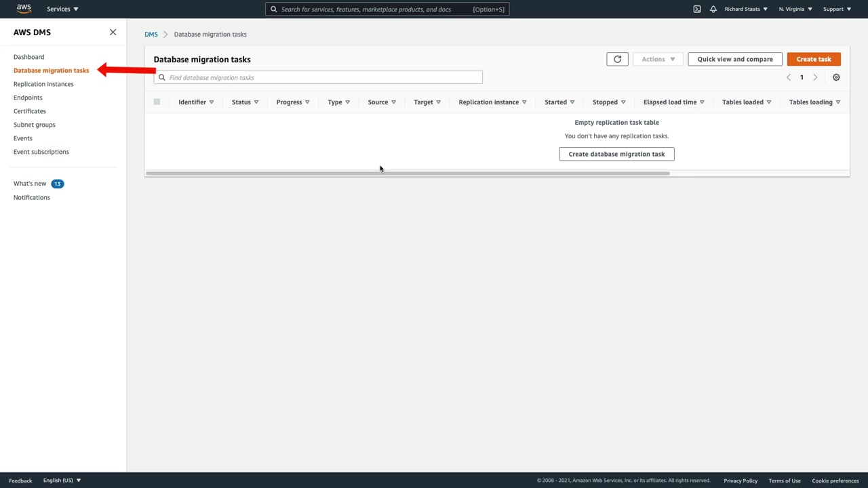Open table preferences gear icon
Image resolution: width=868 pixels, height=488 pixels.
point(836,77)
